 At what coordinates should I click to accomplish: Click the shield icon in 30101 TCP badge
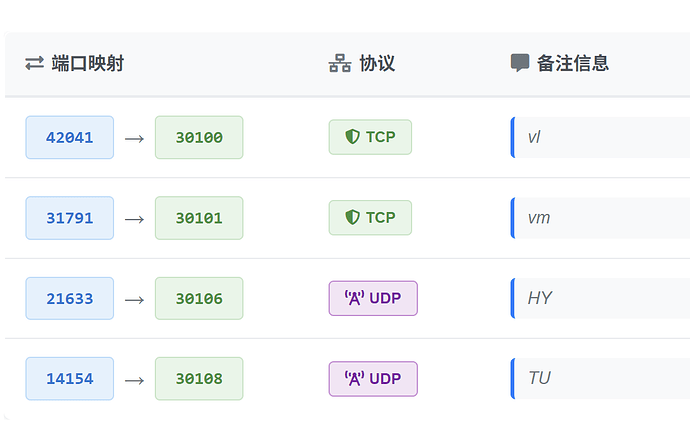coord(352,217)
